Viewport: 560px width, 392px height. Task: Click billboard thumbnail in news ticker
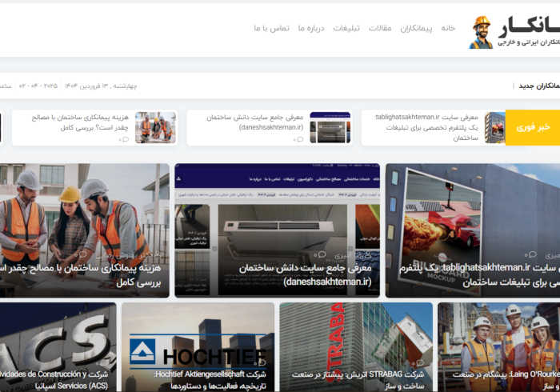coord(495,127)
